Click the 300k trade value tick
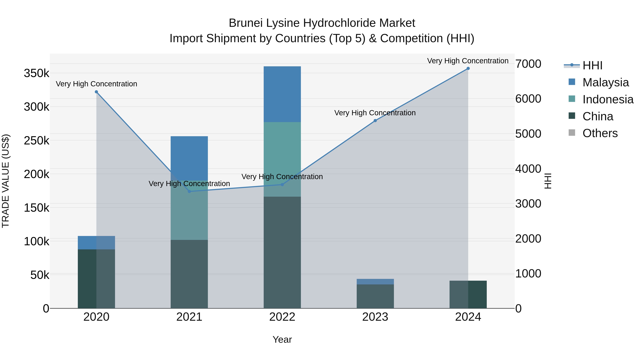 pos(37,107)
